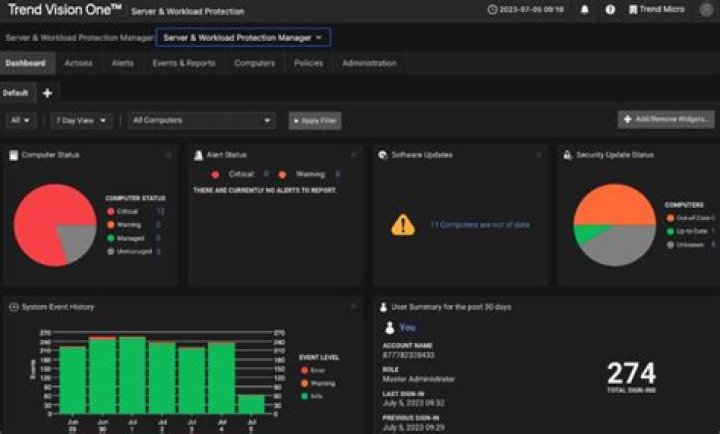
Task: Switch to the Policies tab
Action: click(x=309, y=63)
